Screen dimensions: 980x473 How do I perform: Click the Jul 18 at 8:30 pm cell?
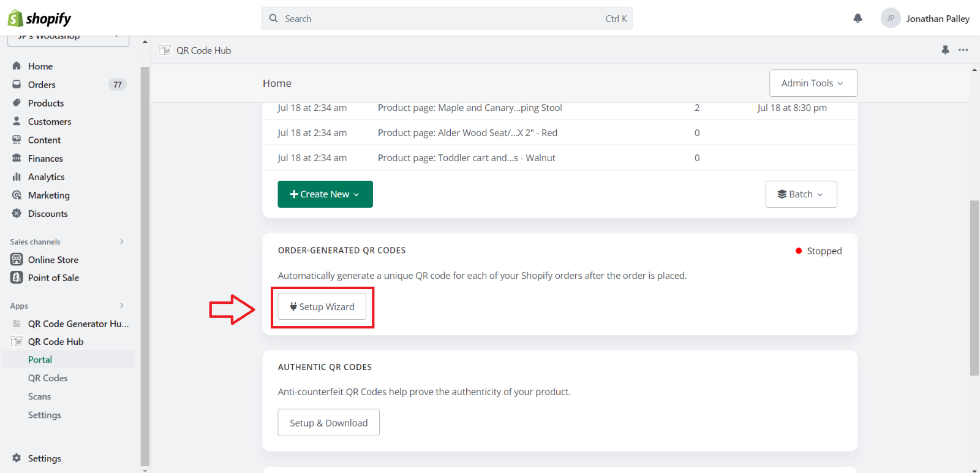click(x=792, y=108)
